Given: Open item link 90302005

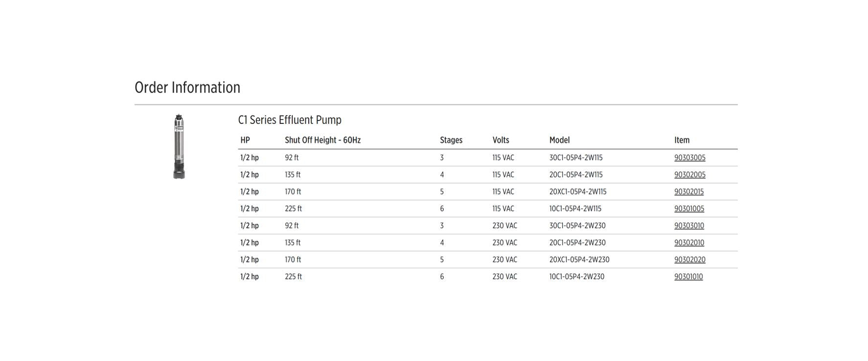Looking at the screenshot, I should 689,175.
